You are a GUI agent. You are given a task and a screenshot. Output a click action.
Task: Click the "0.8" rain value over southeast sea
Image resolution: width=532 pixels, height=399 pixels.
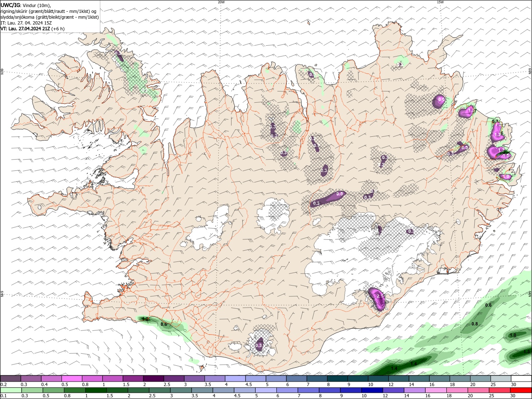(x=475, y=324)
